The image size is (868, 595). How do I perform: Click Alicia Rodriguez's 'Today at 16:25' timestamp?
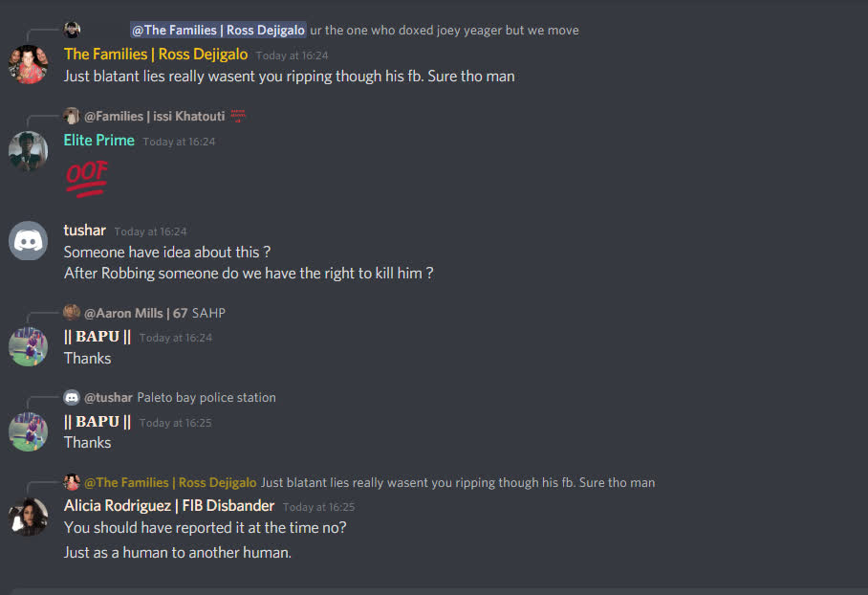coord(318,507)
